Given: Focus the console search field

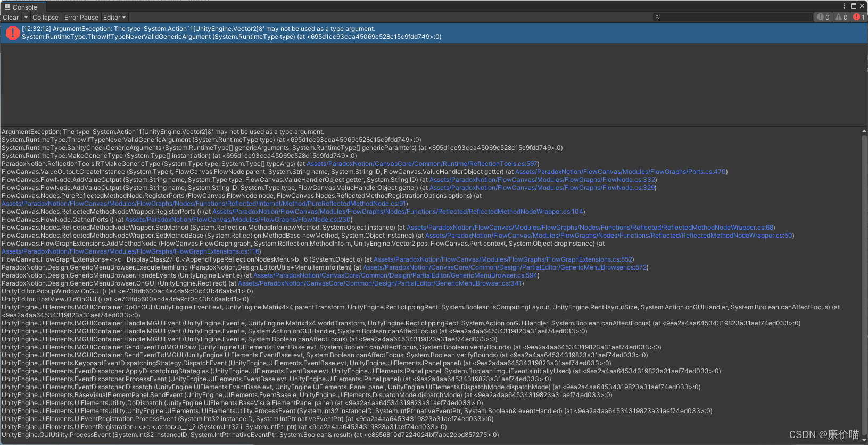Looking at the screenshot, I should point(733,18).
